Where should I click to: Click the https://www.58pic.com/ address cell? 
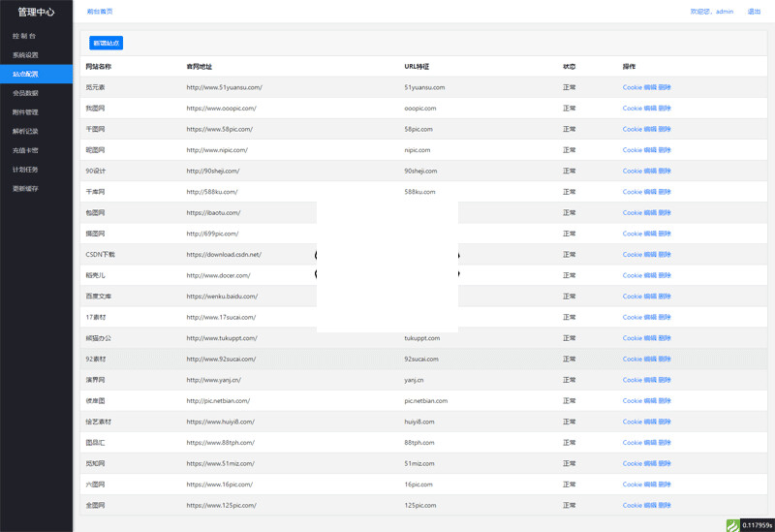pyautogui.click(x=220, y=129)
